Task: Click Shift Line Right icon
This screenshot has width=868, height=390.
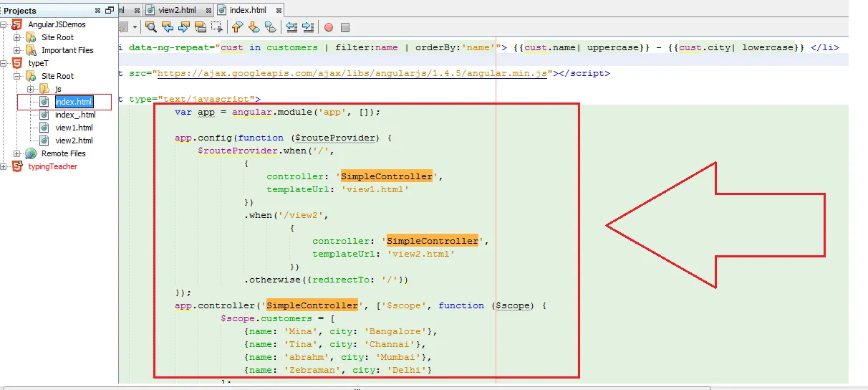Action: pos(308,27)
